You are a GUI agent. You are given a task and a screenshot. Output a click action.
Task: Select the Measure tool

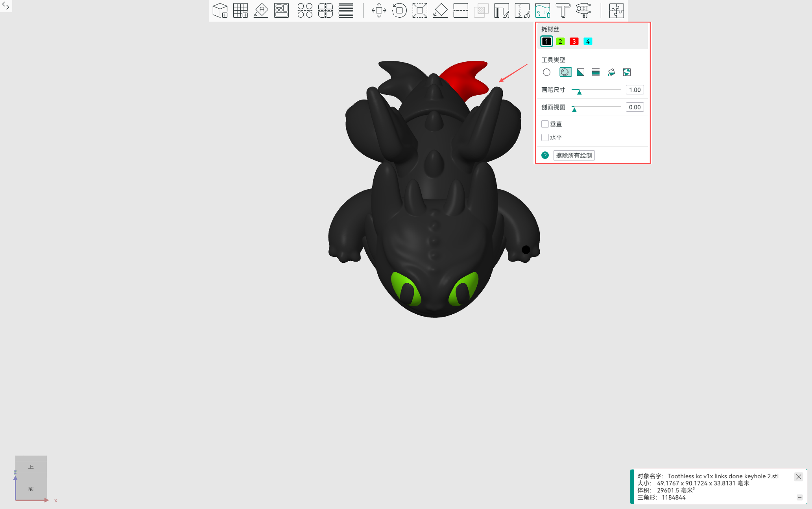click(583, 11)
